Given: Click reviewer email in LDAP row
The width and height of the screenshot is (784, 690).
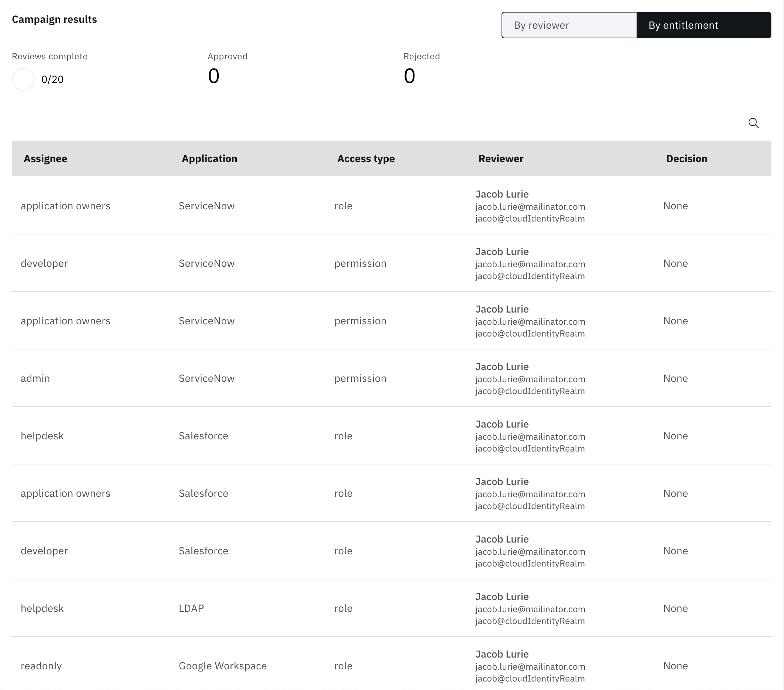Looking at the screenshot, I should tap(530, 609).
